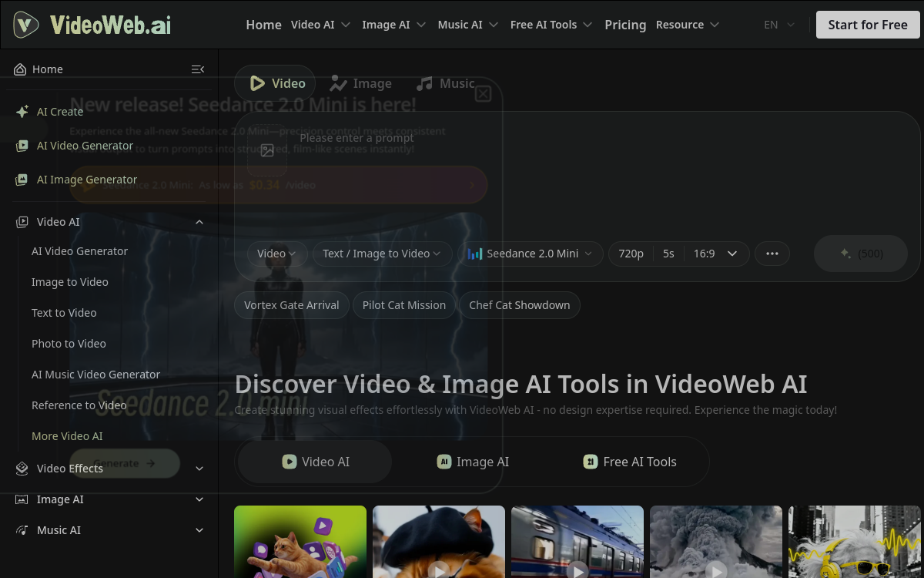Select the Image AI tools tab
924x578 pixels.
click(473, 462)
